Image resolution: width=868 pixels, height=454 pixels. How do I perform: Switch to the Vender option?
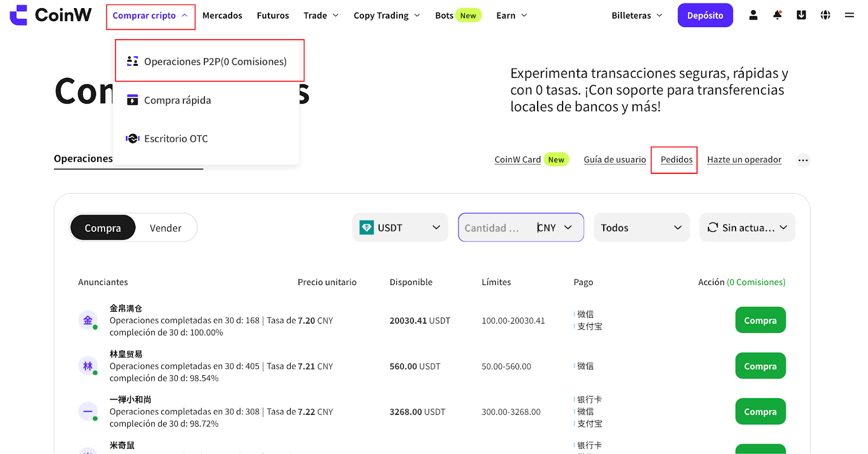coord(165,228)
